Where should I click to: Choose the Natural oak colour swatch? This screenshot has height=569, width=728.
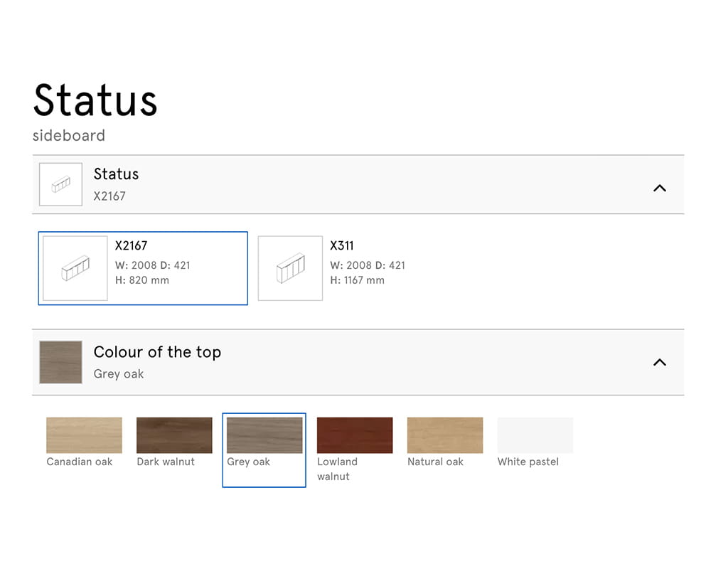445,435
